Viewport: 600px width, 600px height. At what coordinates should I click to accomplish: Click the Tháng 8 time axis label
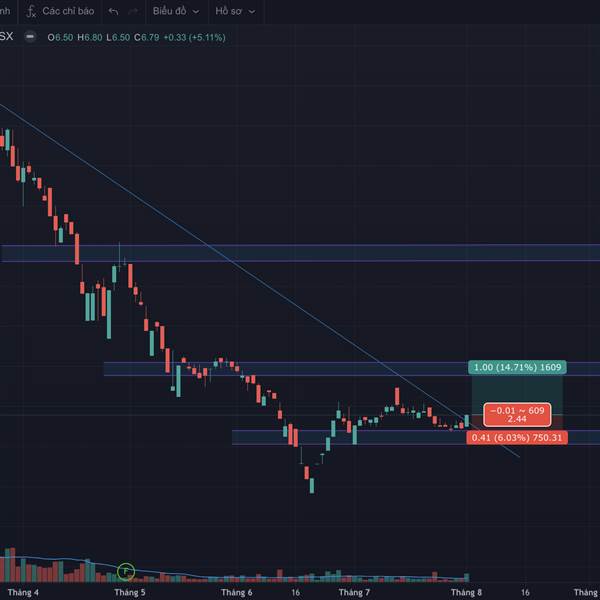coord(466,592)
